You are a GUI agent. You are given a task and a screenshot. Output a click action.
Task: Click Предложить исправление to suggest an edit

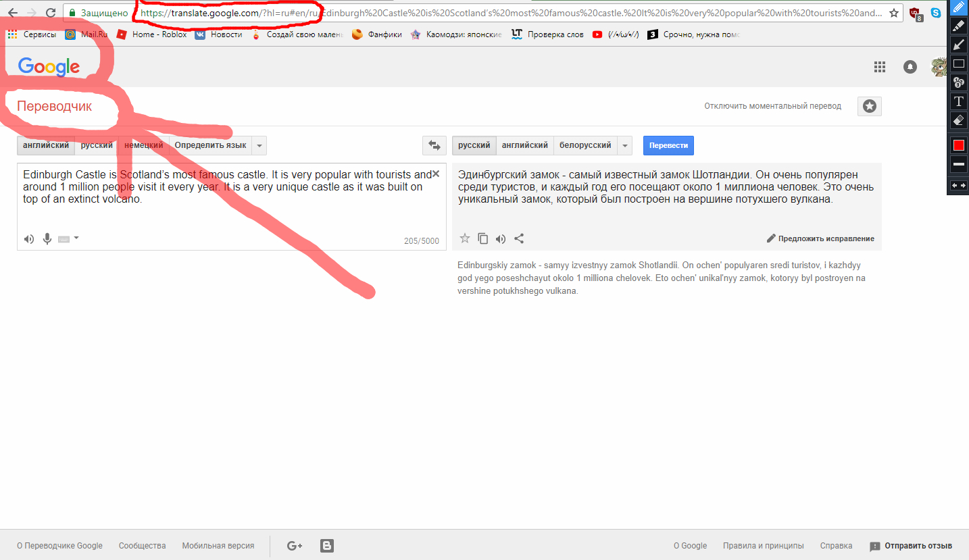820,238
